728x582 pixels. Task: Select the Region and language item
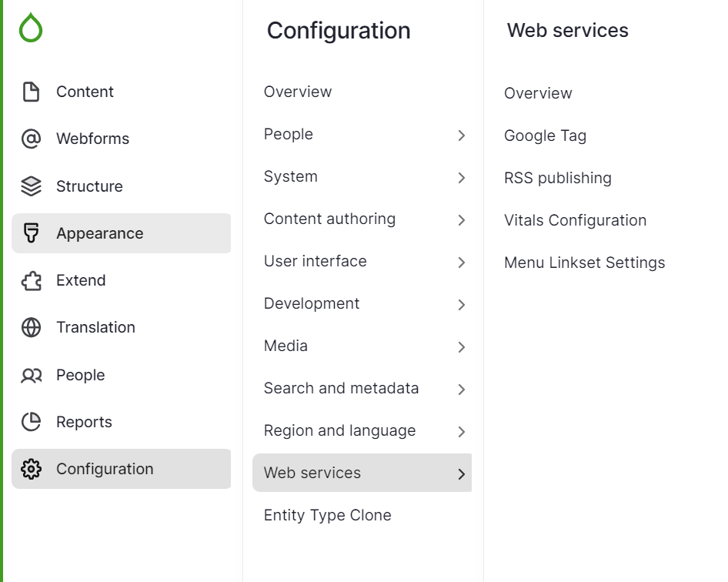point(339,430)
